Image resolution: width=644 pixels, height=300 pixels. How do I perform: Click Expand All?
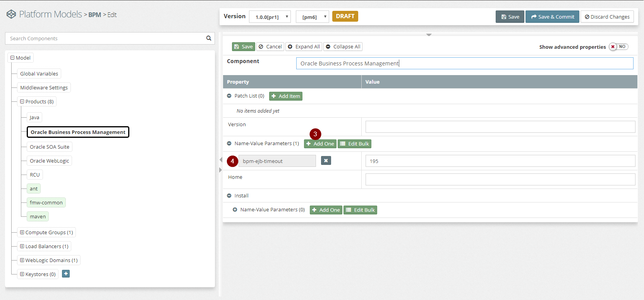(304, 46)
